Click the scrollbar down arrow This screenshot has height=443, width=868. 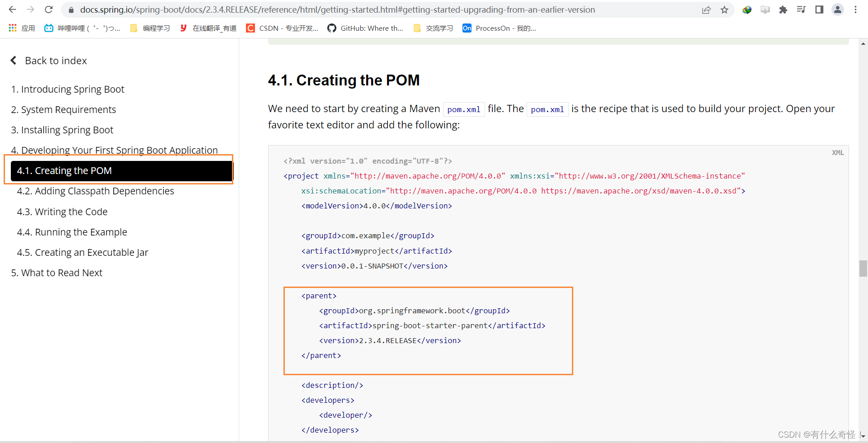tap(863, 436)
